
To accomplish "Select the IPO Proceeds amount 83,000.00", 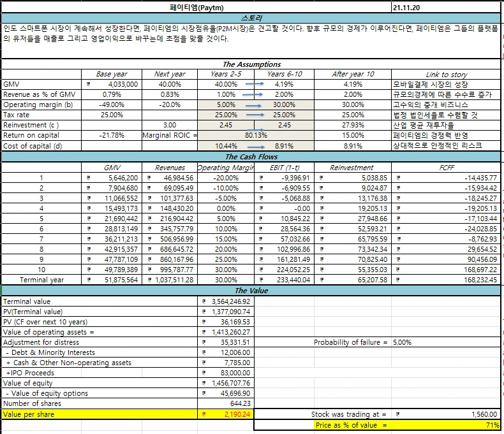I will point(226,373).
